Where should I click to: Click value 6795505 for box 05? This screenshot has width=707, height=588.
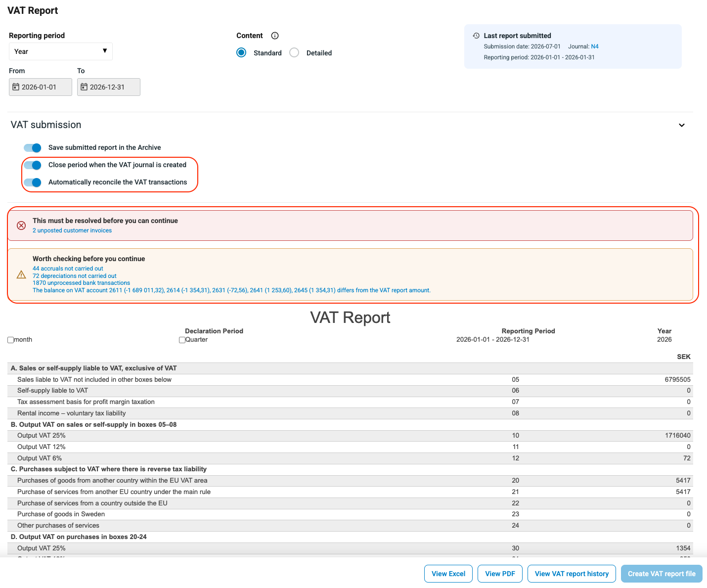point(677,380)
